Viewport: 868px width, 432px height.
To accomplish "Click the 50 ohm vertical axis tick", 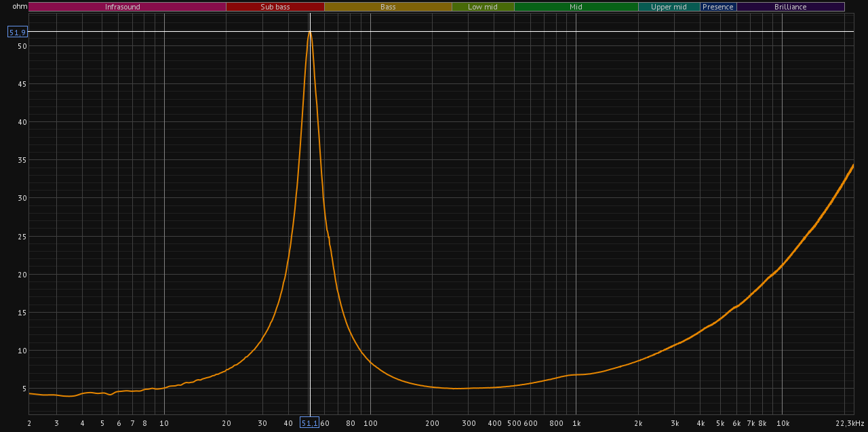I will pos(22,46).
